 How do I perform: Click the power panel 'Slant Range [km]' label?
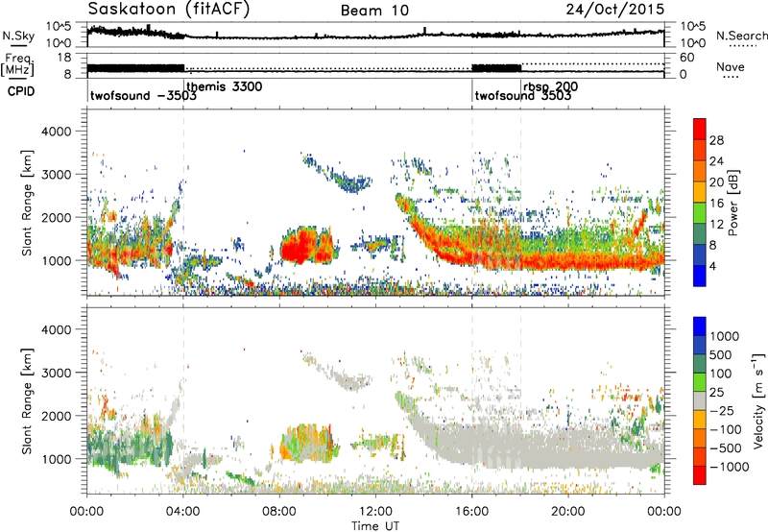pos(27,203)
